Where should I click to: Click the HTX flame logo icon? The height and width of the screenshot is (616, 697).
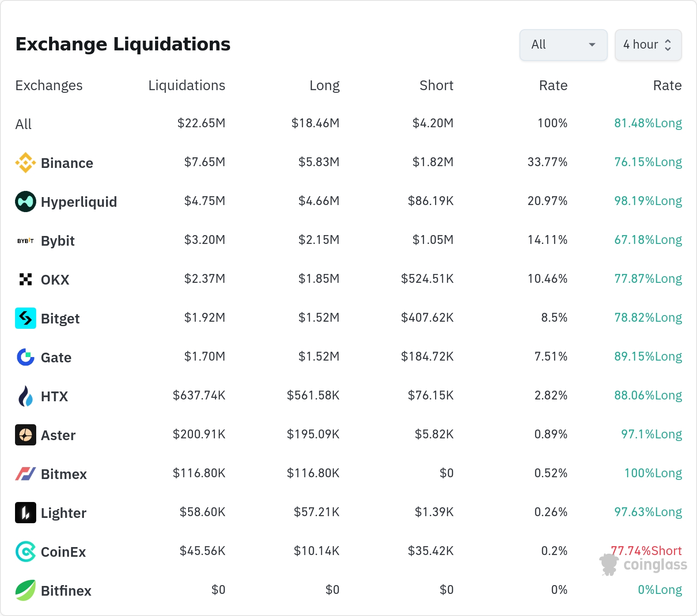[26, 396]
